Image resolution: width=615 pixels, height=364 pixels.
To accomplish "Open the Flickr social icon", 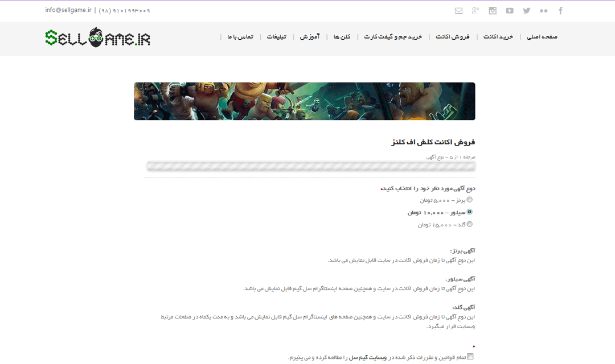I will (x=544, y=11).
